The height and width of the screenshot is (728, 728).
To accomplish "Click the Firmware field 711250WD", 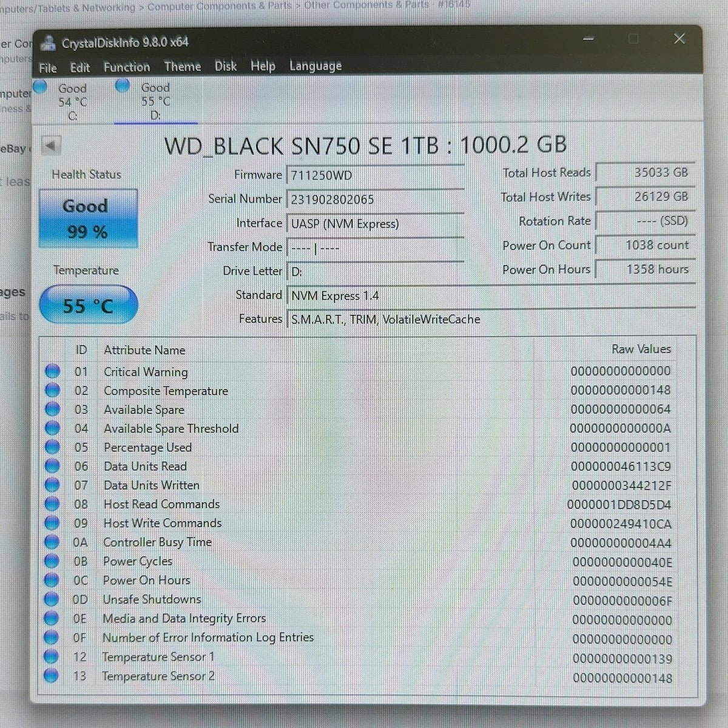I will (x=375, y=176).
